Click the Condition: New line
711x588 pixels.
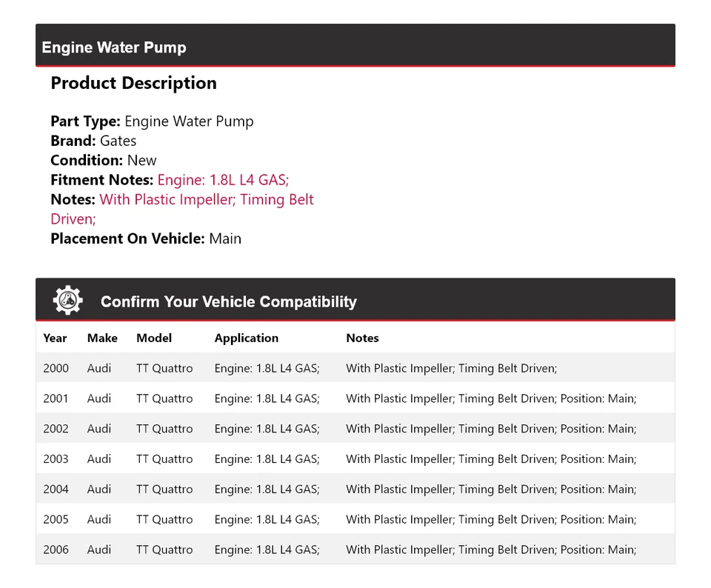click(104, 161)
